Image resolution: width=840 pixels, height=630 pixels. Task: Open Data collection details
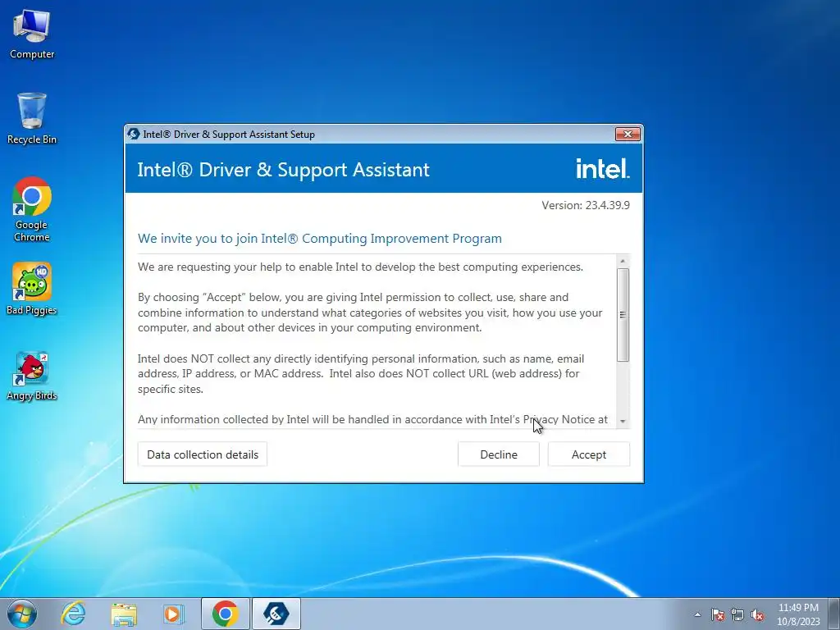click(x=203, y=454)
